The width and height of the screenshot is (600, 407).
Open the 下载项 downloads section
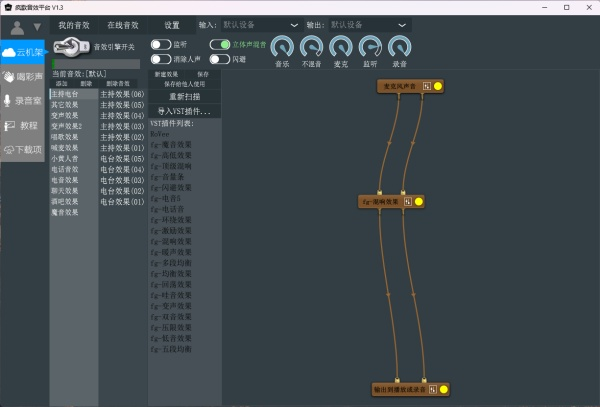[24, 149]
